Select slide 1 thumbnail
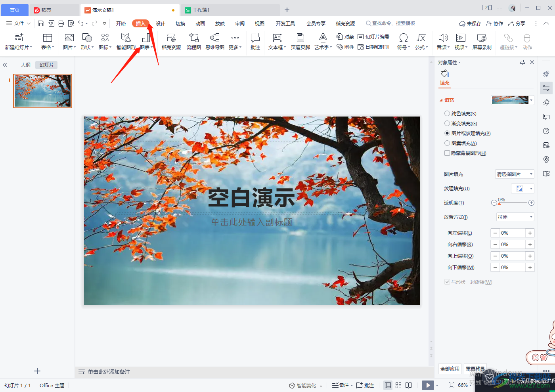The width and height of the screenshot is (555, 392). [x=42, y=91]
